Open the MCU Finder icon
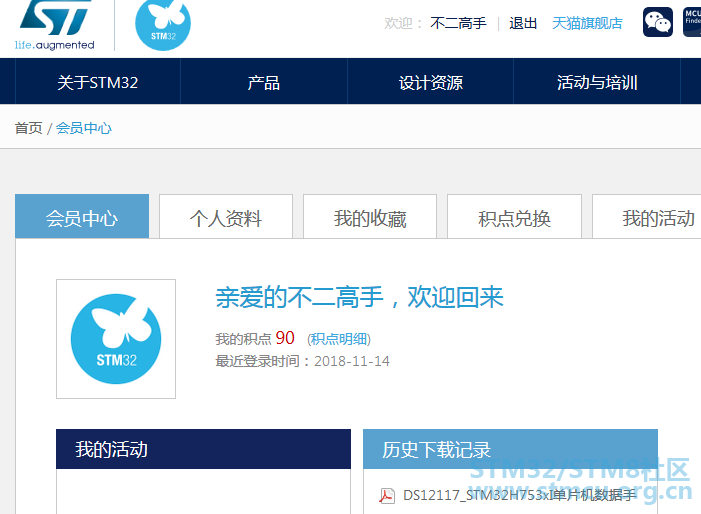 pyautogui.click(x=692, y=22)
